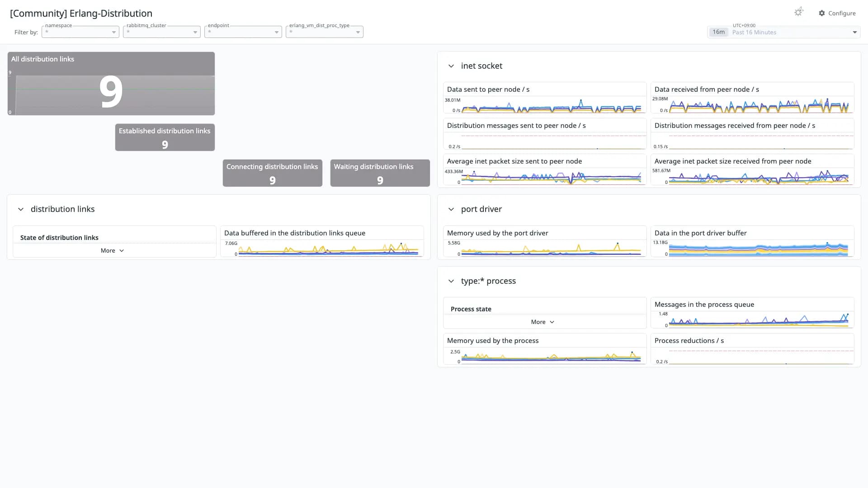Open Data received from peer node graph

point(752,98)
